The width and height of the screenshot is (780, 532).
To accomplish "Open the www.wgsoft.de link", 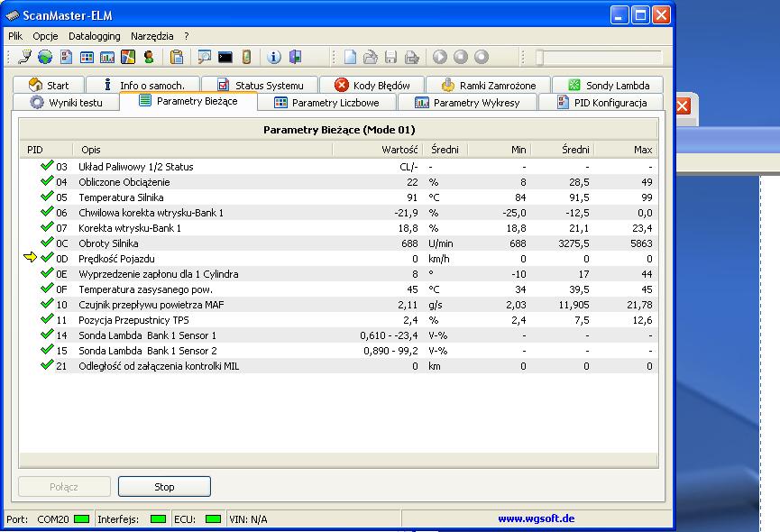I will coord(537,519).
